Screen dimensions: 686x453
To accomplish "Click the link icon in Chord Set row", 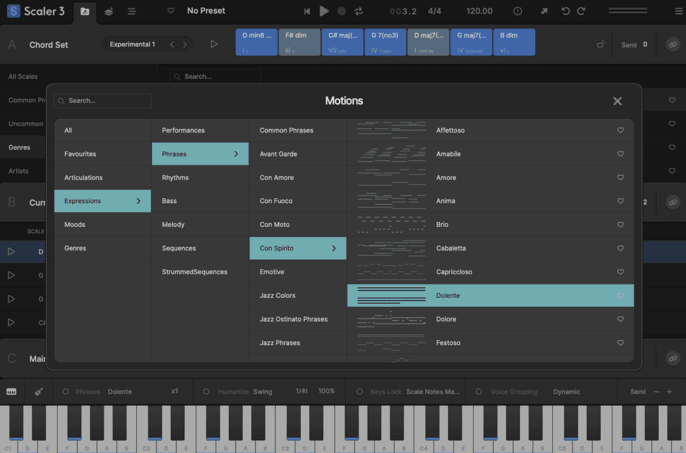I will 673,44.
